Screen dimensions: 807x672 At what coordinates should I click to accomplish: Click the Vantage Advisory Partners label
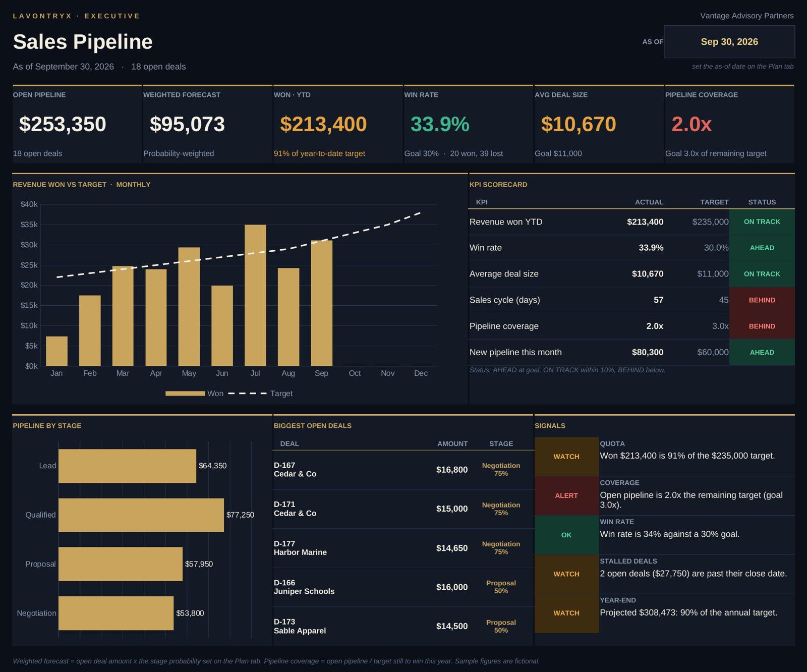(x=747, y=16)
